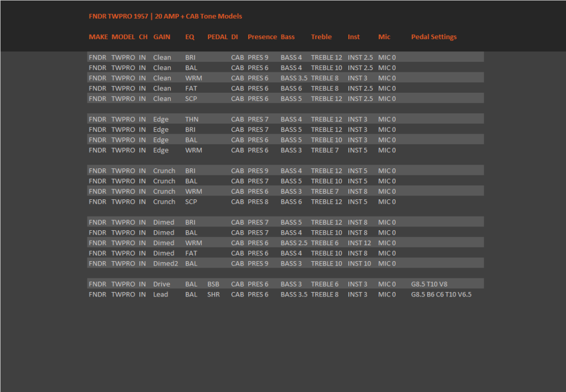Click the EQ column header
The height and width of the screenshot is (392, 566).
(x=190, y=37)
